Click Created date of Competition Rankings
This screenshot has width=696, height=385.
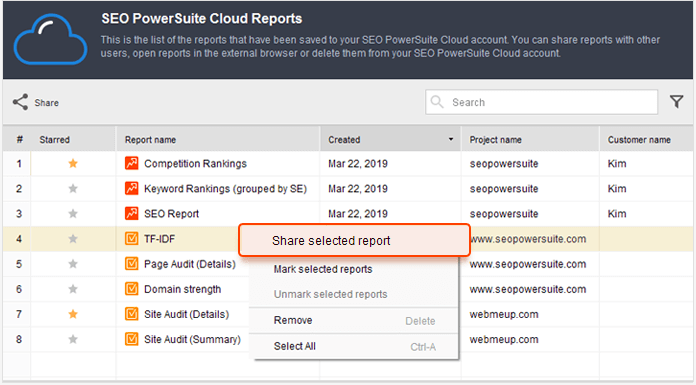pos(358,163)
